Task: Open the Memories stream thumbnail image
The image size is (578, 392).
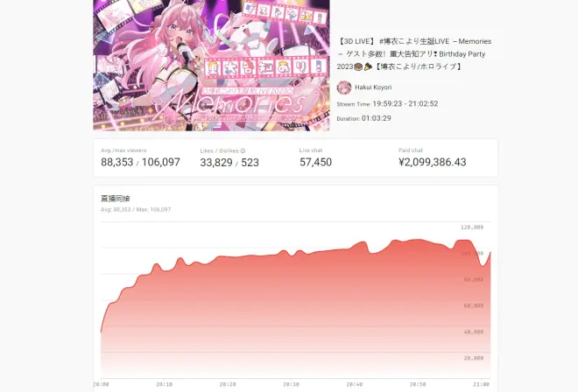Action: click(211, 66)
